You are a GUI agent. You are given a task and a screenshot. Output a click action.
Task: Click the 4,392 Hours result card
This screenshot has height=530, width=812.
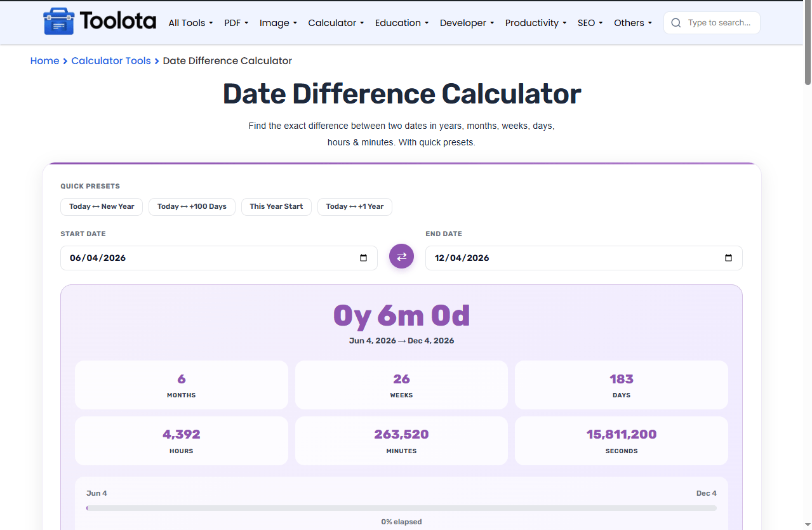[181, 441]
